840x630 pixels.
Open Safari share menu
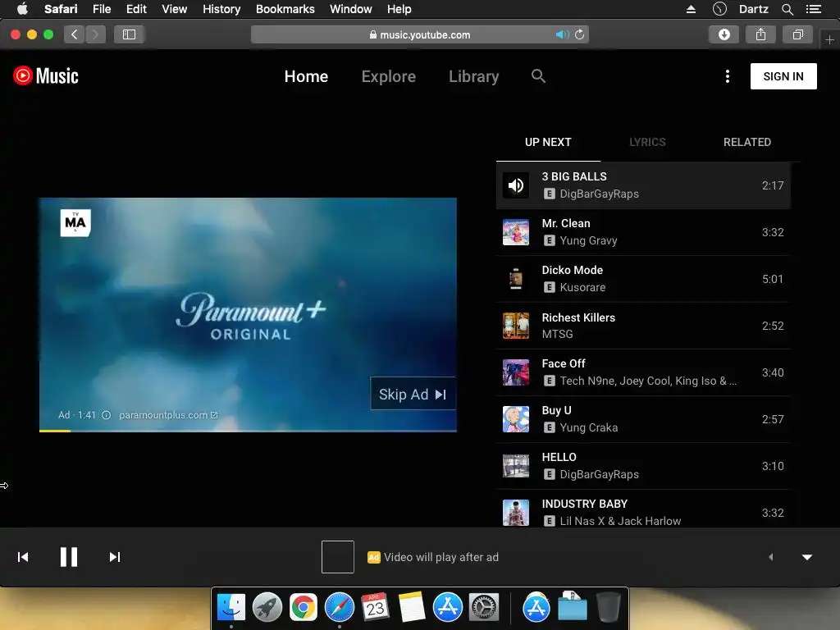(760, 34)
